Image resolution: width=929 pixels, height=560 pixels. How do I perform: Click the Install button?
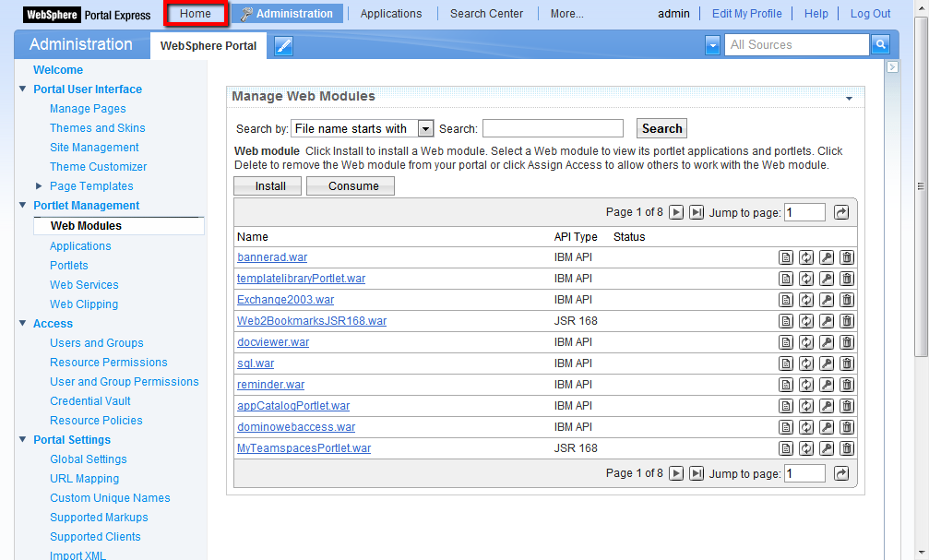tap(268, 186)
